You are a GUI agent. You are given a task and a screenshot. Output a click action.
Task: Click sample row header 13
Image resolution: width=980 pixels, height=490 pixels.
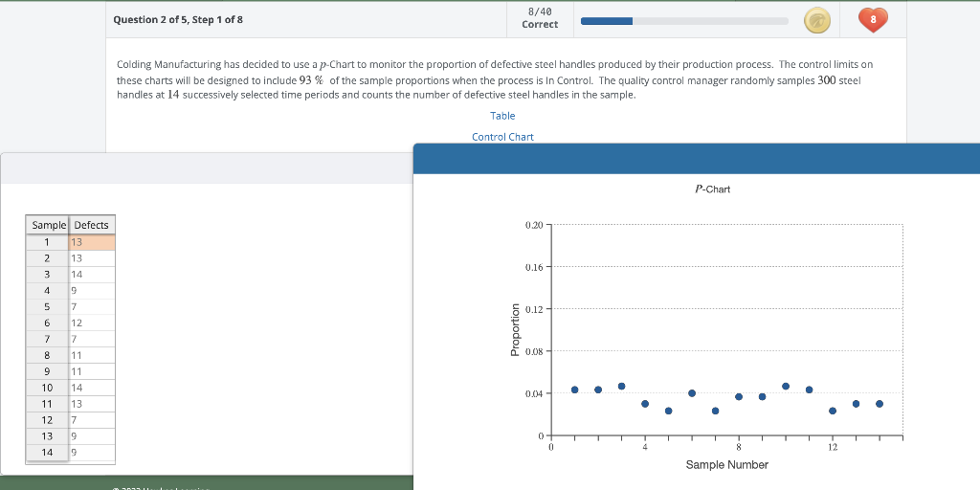pos(48,436)
